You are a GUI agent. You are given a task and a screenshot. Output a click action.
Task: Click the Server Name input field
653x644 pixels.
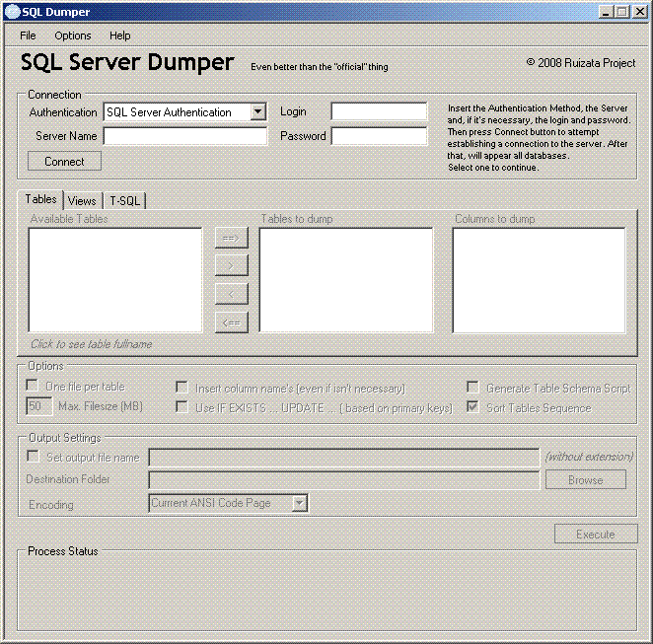pos(185,136)
